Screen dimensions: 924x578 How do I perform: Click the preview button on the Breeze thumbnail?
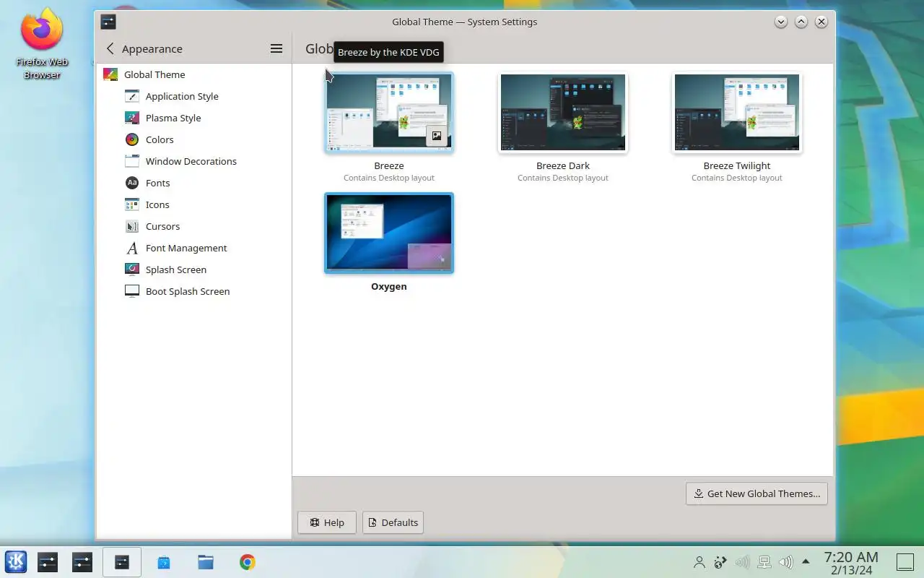pos(437,136)
